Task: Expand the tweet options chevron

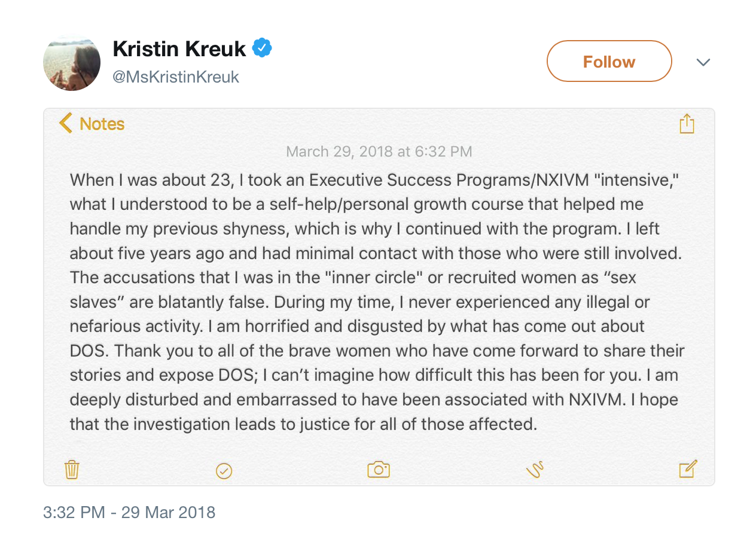Action: click(703, 62)
